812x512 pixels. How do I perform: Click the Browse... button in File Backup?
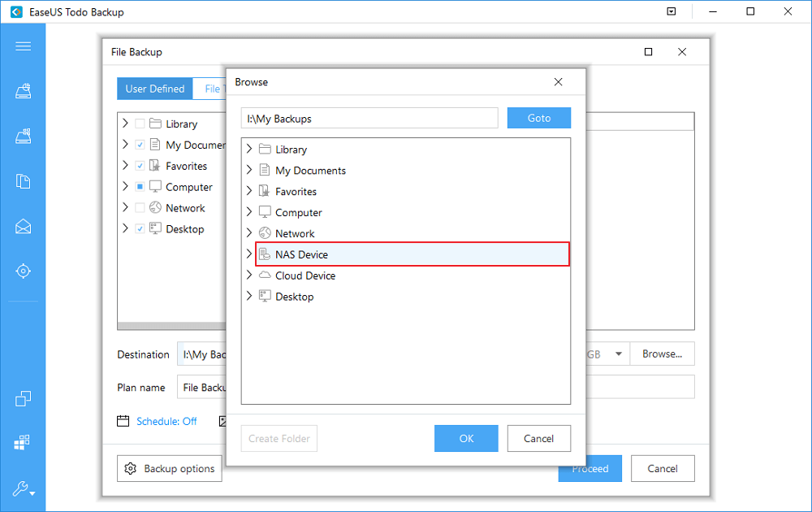pos(662,354)
